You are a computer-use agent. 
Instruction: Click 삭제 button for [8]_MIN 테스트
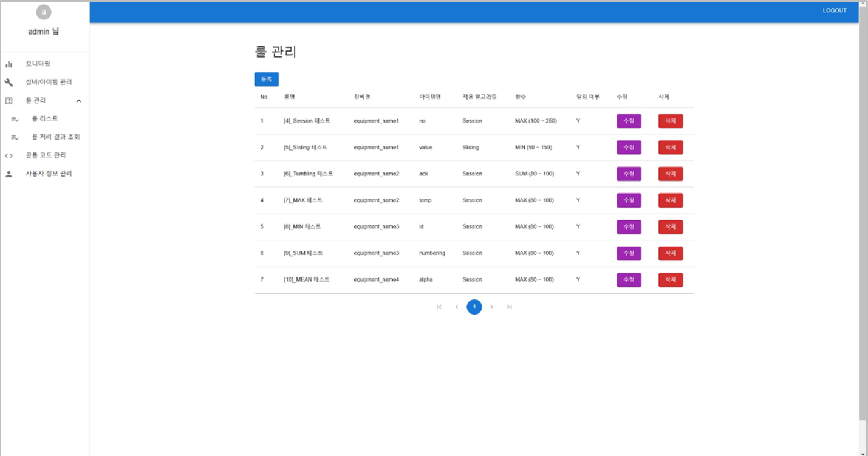[671, 226]
